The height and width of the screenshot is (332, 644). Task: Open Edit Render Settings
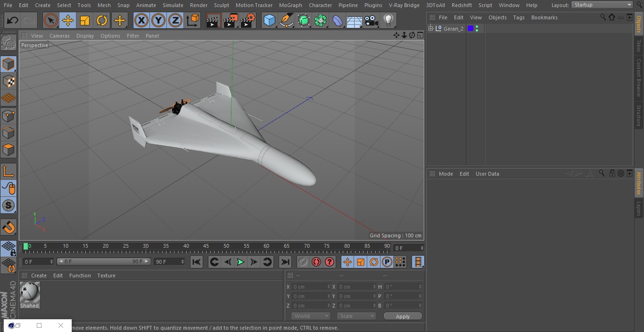(x=248, y=20)
